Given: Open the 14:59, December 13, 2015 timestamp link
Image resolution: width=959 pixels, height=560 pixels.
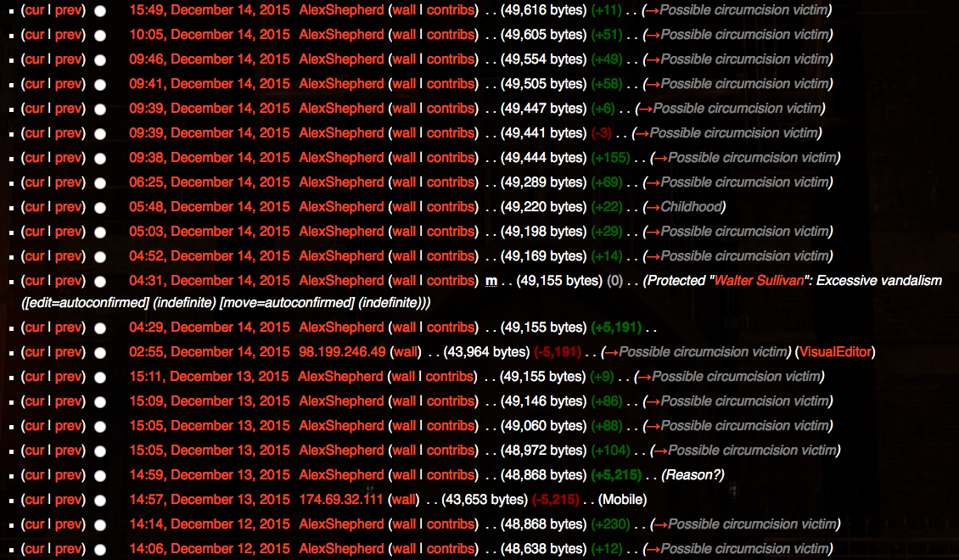Looking at the screenshot, I should click(x=209, y=475).
